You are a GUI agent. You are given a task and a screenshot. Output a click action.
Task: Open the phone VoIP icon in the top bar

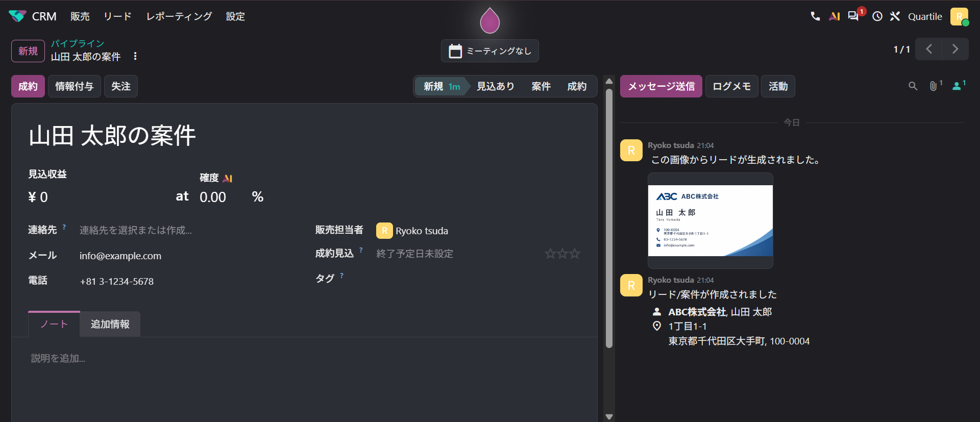(x=815, y=16)
